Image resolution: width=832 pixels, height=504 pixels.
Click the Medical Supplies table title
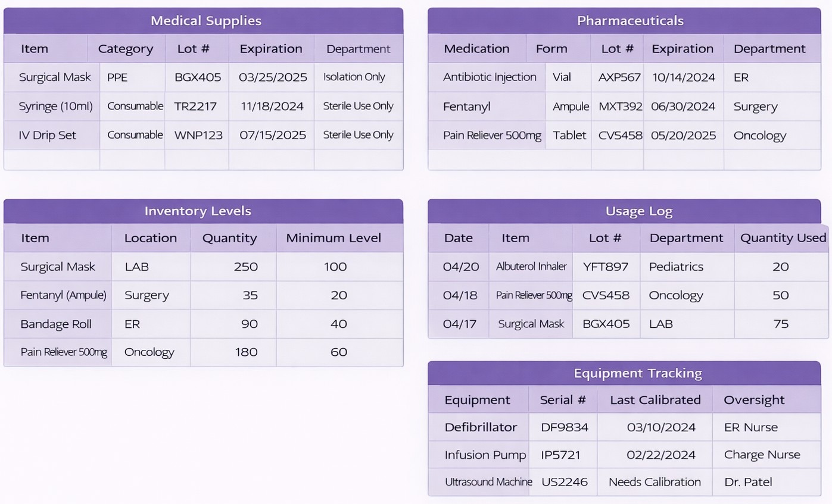click(x=206, y=21)
